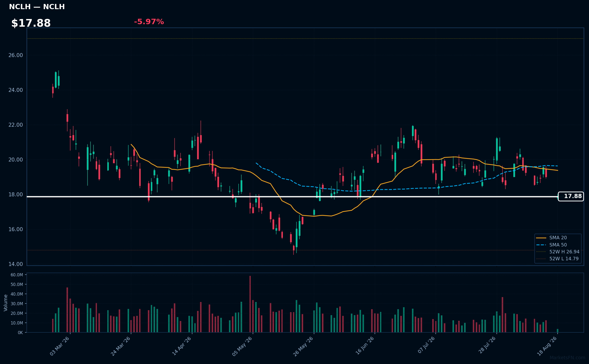Click the 26 May '26 date label
This screenshot has height=364, width=589.
coord(303,346)
